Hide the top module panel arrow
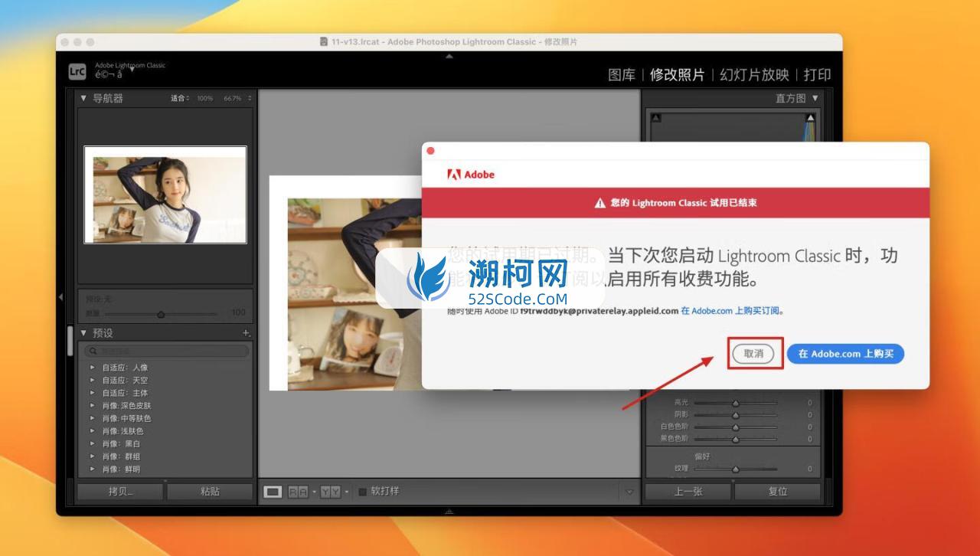 click(x=449, y=56)
